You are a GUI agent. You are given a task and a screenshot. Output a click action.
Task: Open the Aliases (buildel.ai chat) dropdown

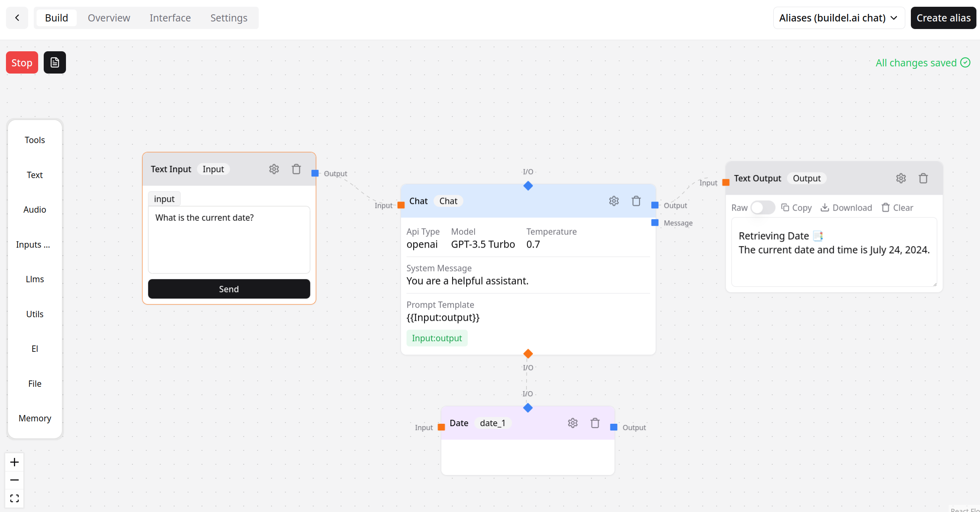pyautogui.click(x=839, y=18)
